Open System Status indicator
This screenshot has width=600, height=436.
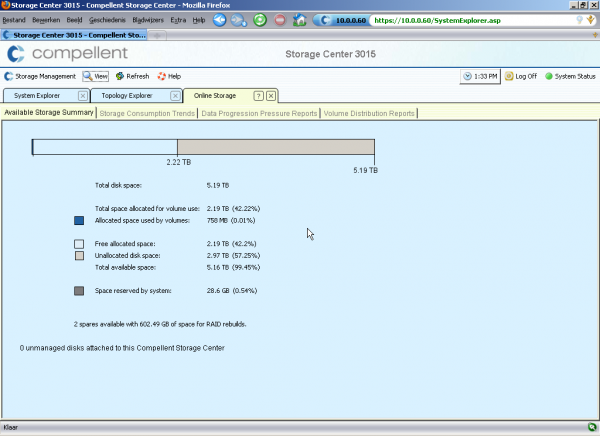[x=570, y=77]
